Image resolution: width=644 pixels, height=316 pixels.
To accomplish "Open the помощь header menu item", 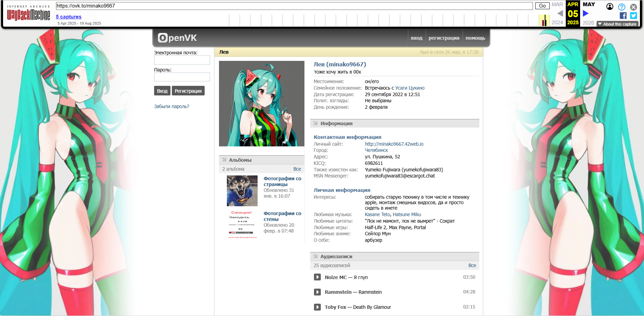I will tap(475, 38).
